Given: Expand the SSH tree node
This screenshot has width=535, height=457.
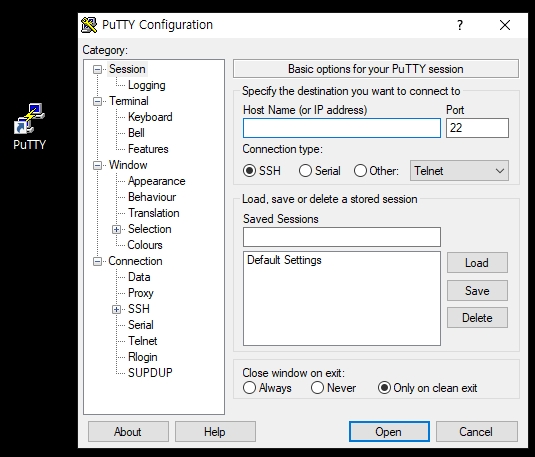Looking at the screenshot, I should [x=116, y=309].
